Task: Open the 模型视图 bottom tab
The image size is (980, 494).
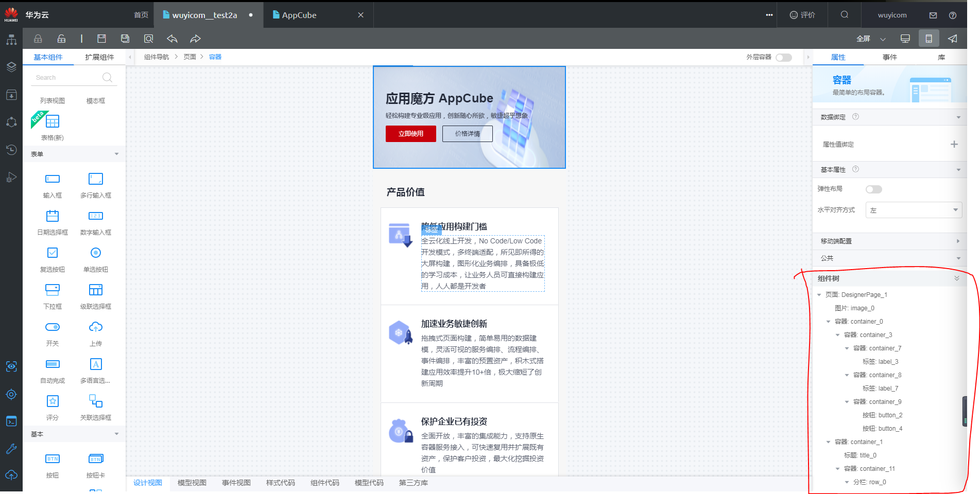Action: (x=192, y=483)
